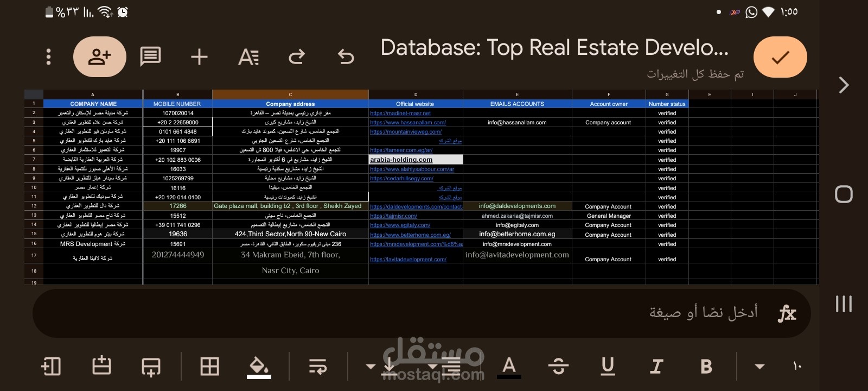Open Android recent apps bars
Image resolution: width=868 pixels, height=391 pixels.
pyautogui.click(x=844, y=304)
